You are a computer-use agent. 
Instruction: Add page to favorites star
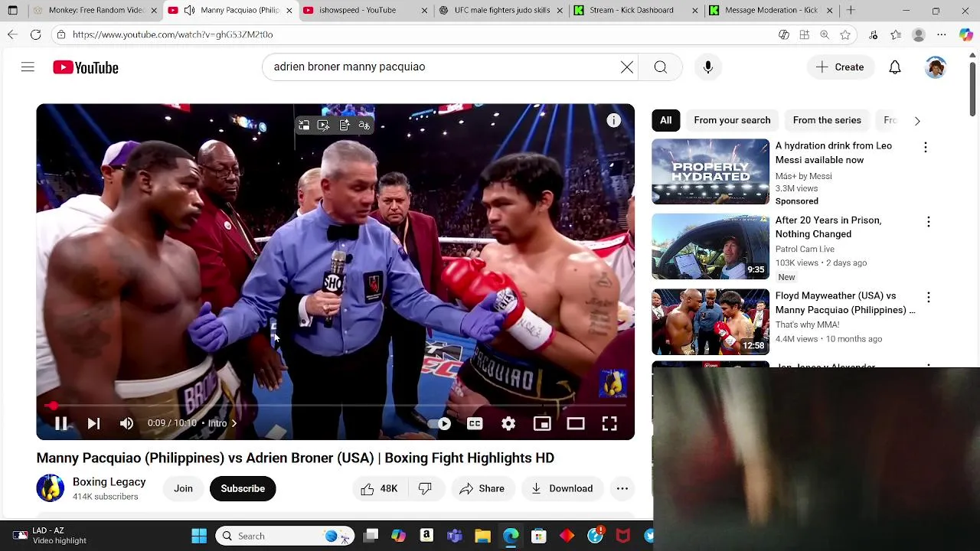845,34
